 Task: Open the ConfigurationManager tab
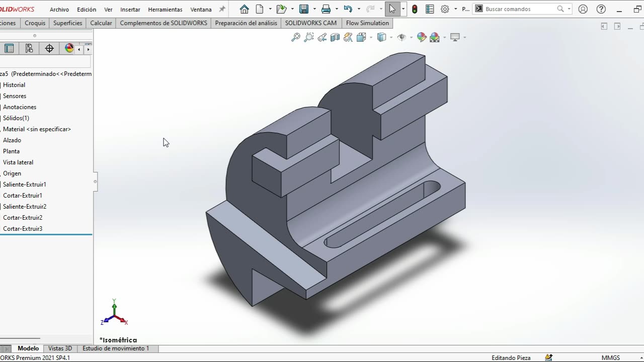tap(29, 48)
